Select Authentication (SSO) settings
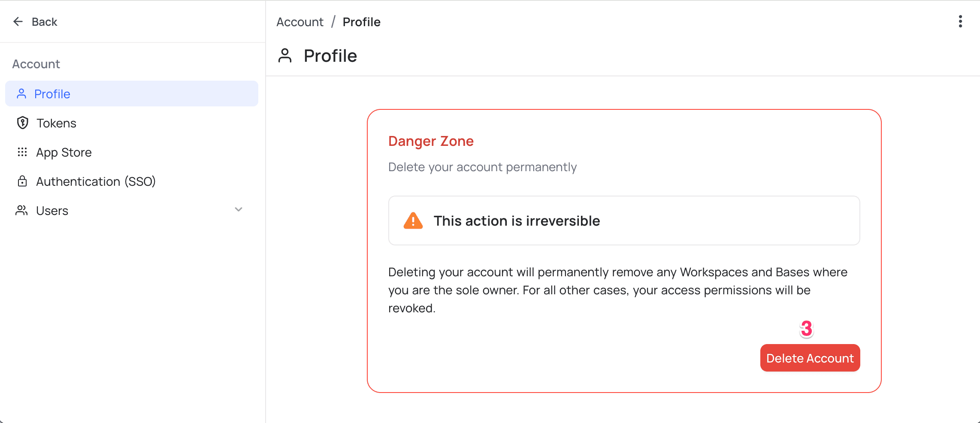The width and height of the screenshot is (980, 423). (x=96, y=181)
